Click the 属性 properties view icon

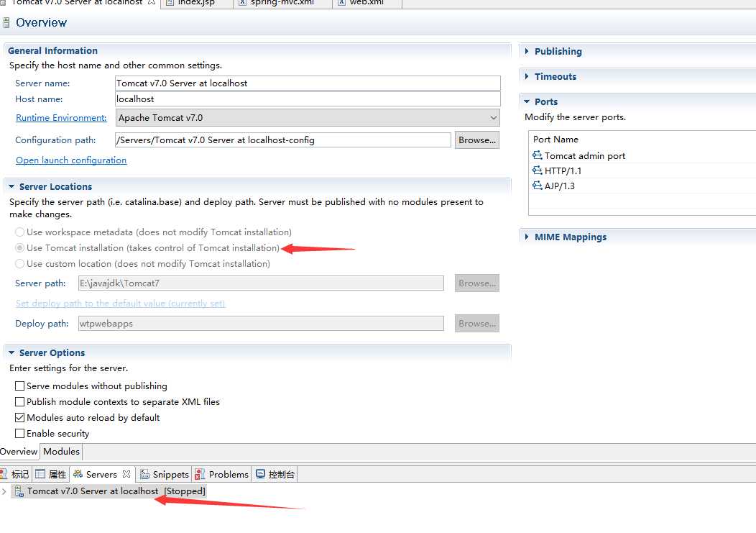[40, 474]
